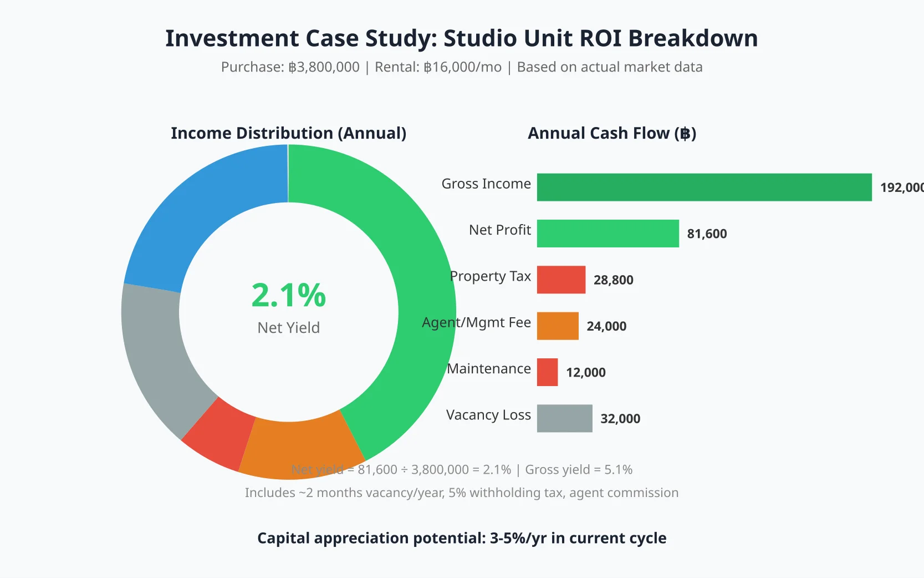Screen dimensions: 924x578
Task: Click the 'Gross Income' axis label
Action: point(486,184)
